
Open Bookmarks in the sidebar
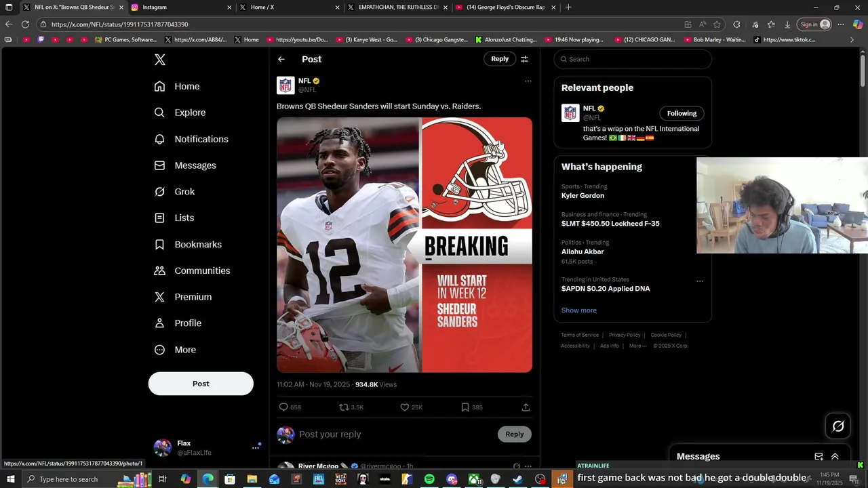(188, 244)
